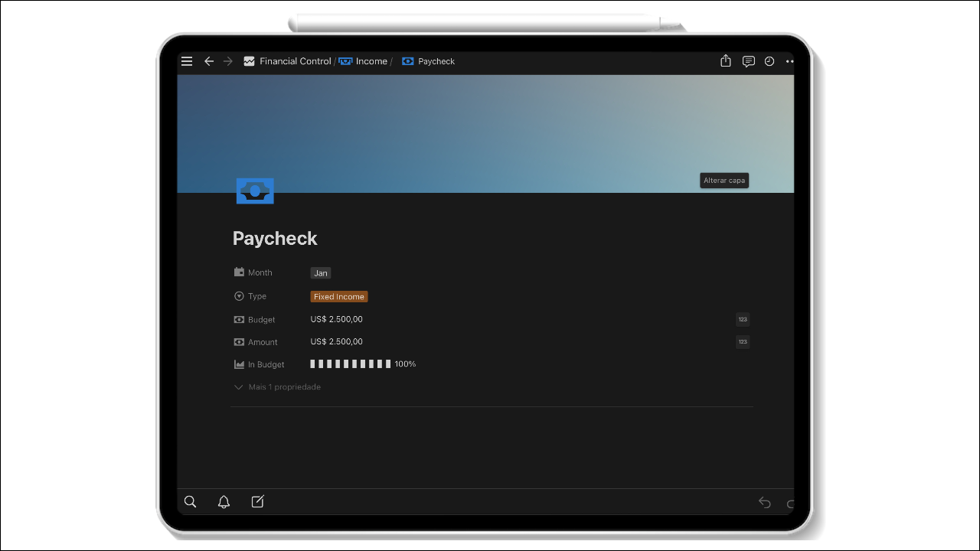
Task: Click the In Budget progress bar
Action: [x=351, y=364]
